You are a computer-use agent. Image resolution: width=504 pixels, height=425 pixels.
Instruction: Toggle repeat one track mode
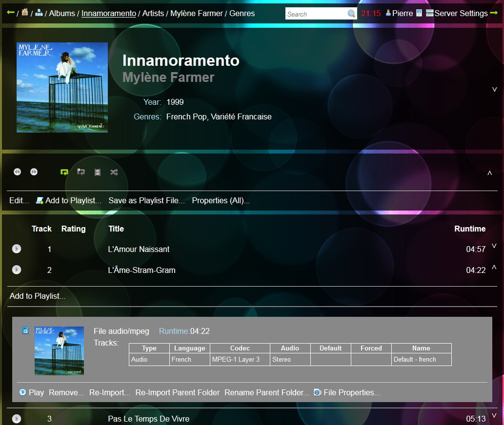(x=81, y=172)
